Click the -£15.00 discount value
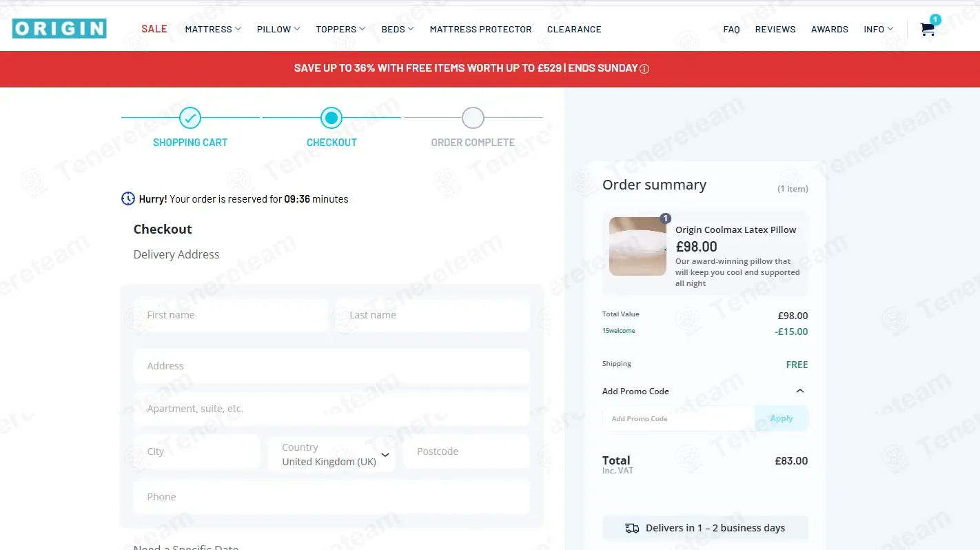980x550 pixels. point(791,332)
